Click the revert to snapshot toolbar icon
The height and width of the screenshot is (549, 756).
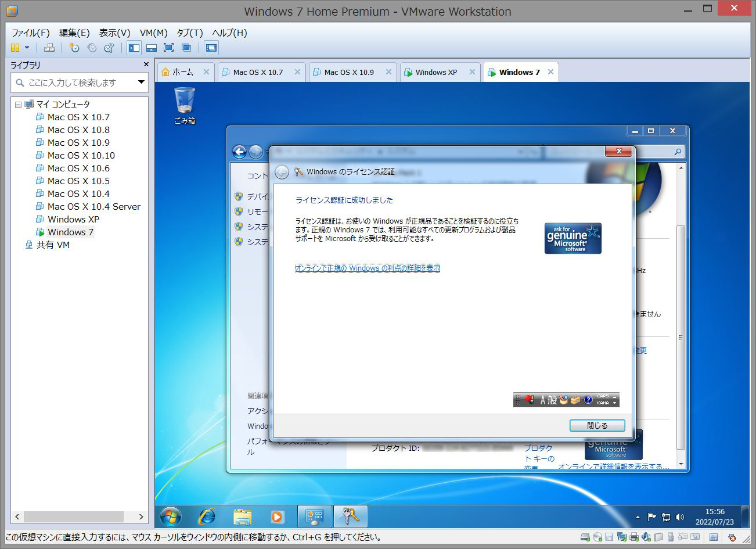coord(92,48)
